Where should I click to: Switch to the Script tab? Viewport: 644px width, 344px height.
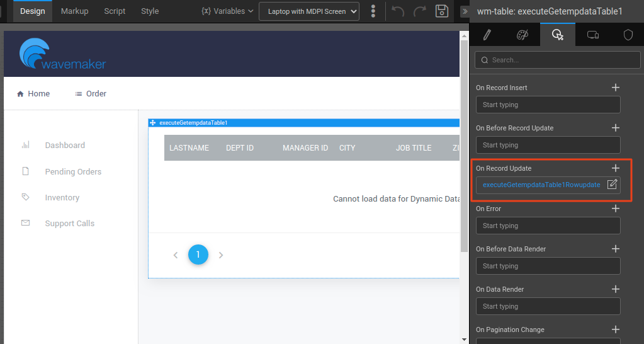115,11
